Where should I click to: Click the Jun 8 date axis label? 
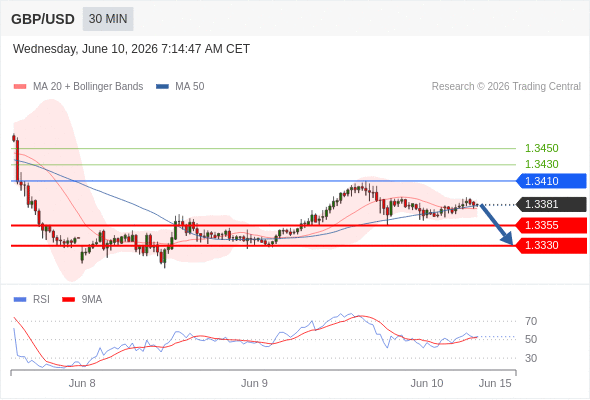pyautogui.click(x=82, y=383)
